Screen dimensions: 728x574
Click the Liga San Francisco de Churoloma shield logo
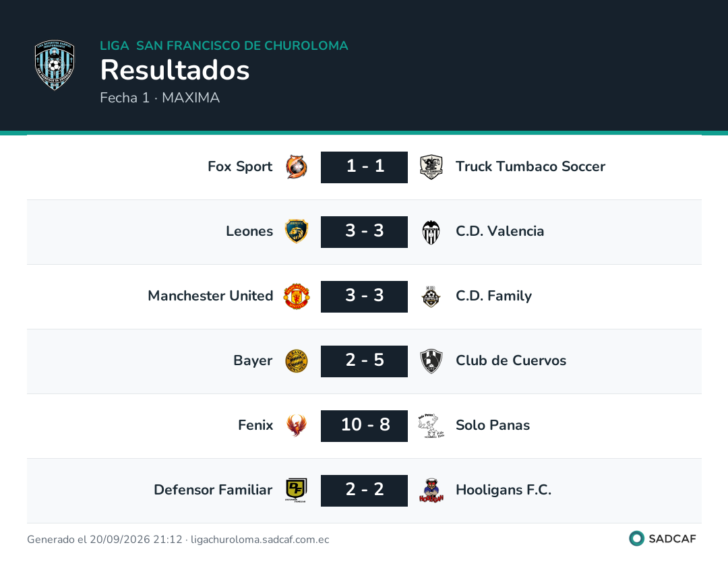pos(55,65)
